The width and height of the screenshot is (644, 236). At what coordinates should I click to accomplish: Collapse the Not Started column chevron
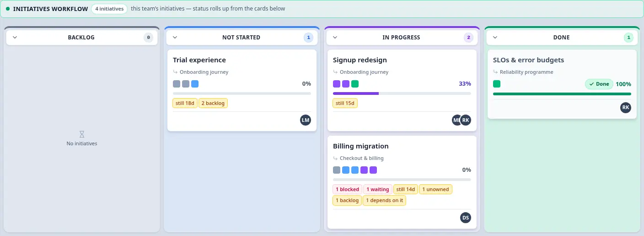[x=175, y=38]
